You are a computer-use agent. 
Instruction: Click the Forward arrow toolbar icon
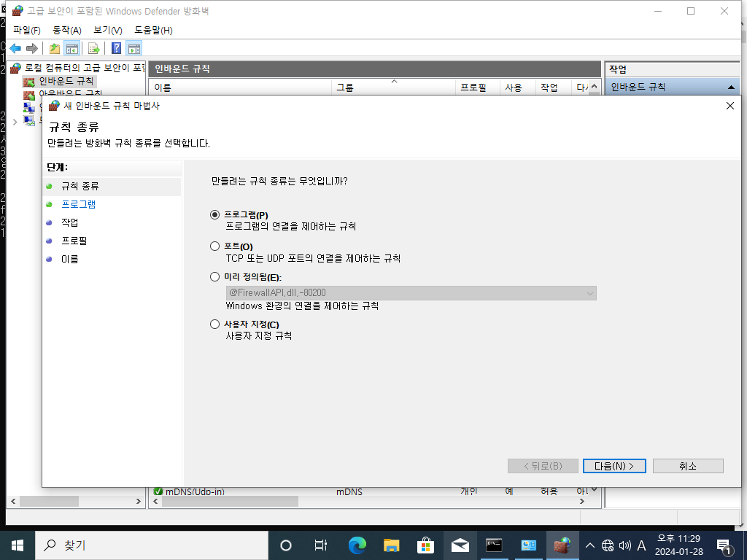(x=32, y=48)
